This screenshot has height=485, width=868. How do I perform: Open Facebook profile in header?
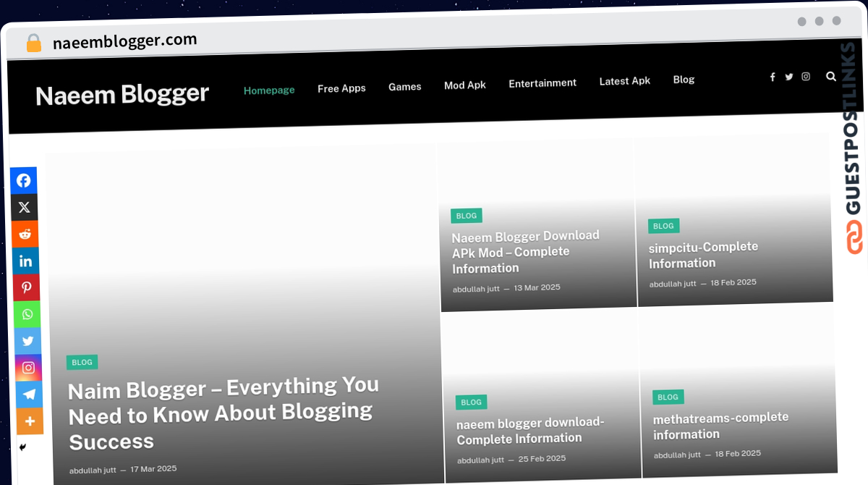pos(773,77)
